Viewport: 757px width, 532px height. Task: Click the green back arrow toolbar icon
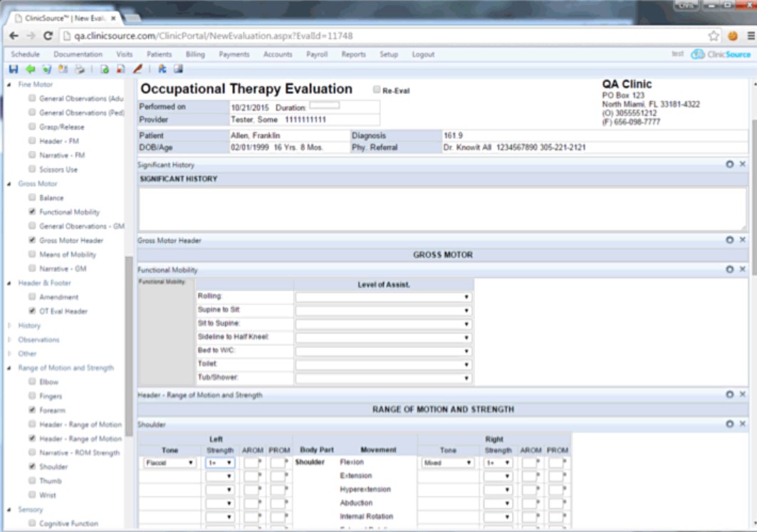point(31,69)
